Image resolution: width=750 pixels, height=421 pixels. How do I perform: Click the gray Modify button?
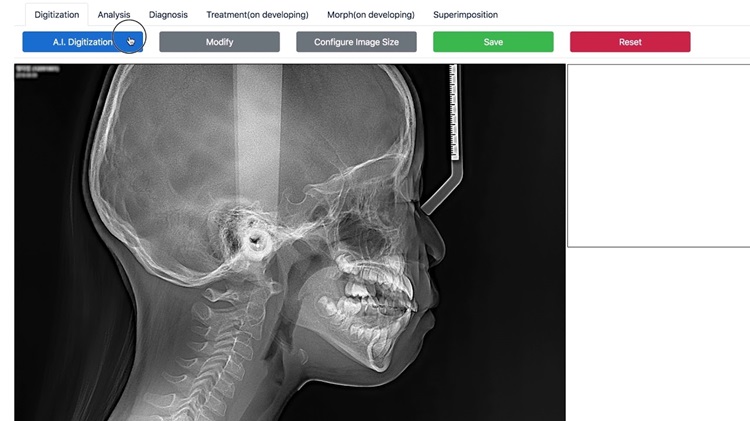coord(220,42)
